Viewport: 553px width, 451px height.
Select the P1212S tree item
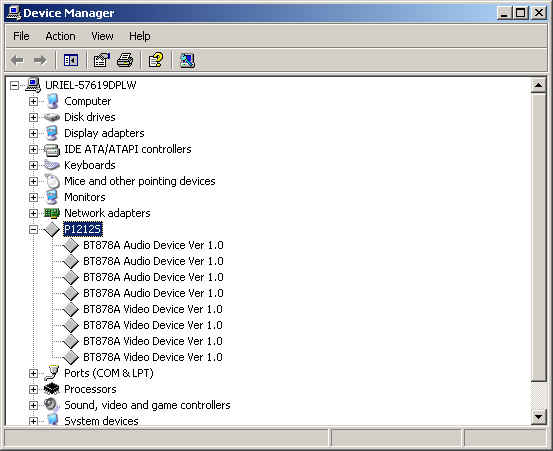[83, 229]
